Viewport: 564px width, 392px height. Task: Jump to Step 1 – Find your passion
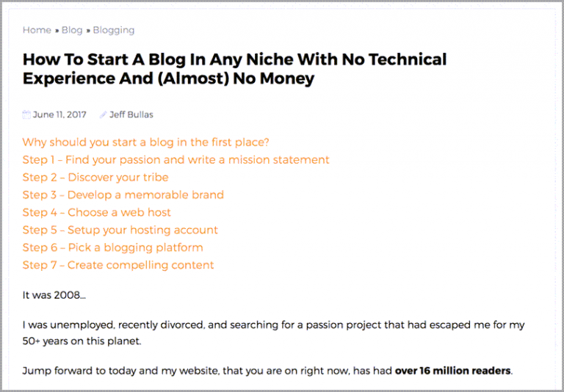point(176,159)
